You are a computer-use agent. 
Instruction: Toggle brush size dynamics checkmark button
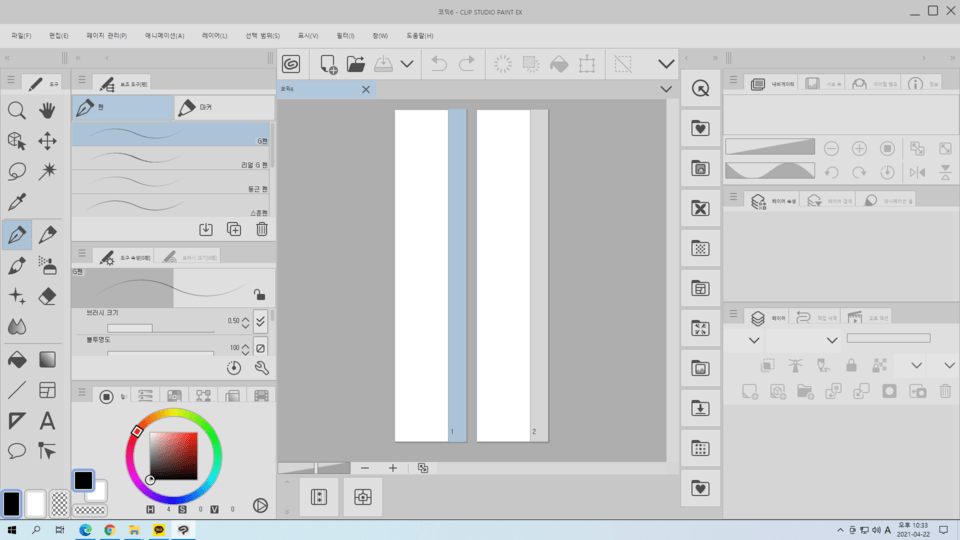click(x=260, y=321)
